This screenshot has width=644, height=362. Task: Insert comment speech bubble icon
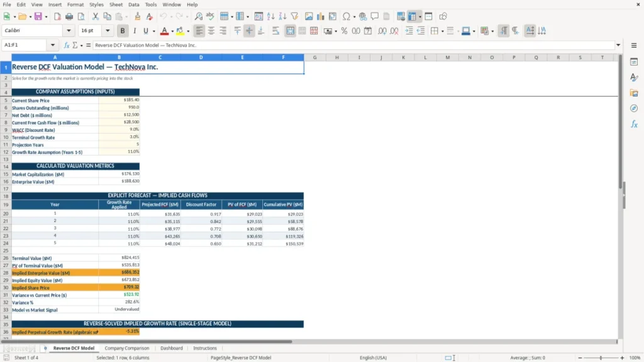[x=375, y=16]
